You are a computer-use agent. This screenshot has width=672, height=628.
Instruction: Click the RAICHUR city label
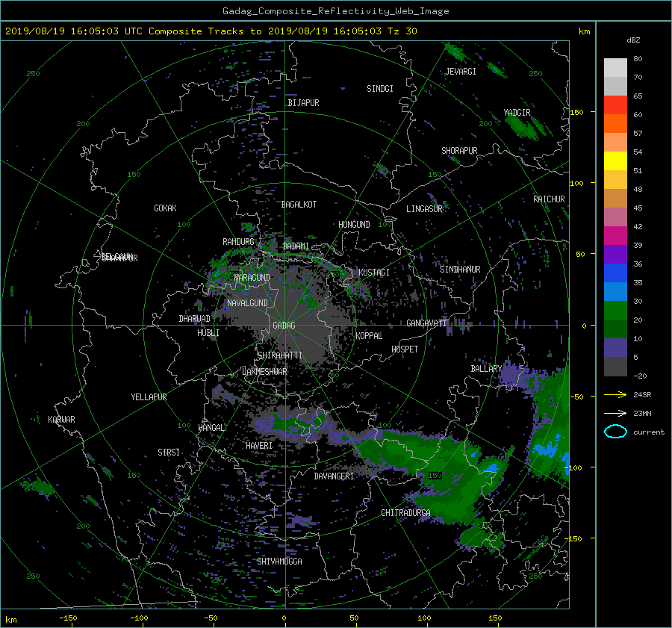pyautogui.click(x=549, y=199)
